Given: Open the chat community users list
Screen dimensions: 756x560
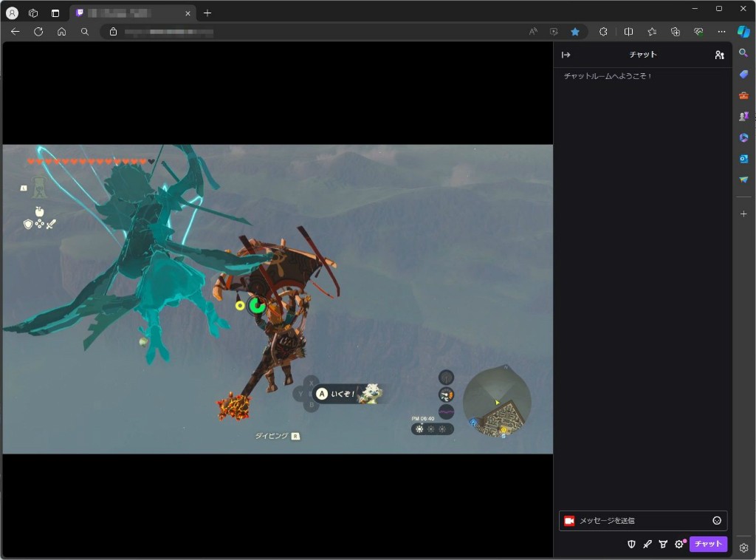Looking at the screenshot, I should click(x=719, y=55).
